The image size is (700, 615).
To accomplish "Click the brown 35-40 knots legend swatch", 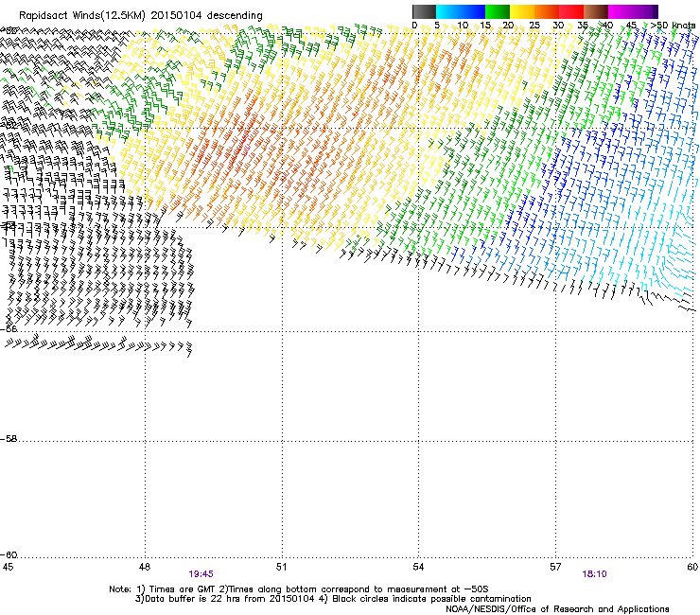I will click(596, 11).
